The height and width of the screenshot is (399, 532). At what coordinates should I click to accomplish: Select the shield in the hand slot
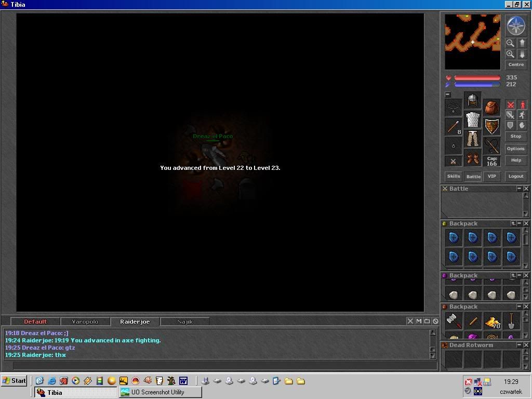point(492,127)
